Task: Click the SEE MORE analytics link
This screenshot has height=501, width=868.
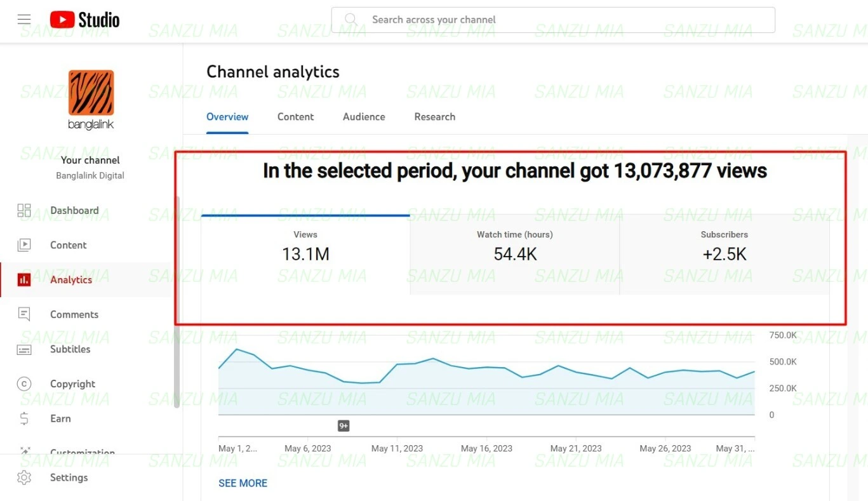Action: (x=243, y=483)
